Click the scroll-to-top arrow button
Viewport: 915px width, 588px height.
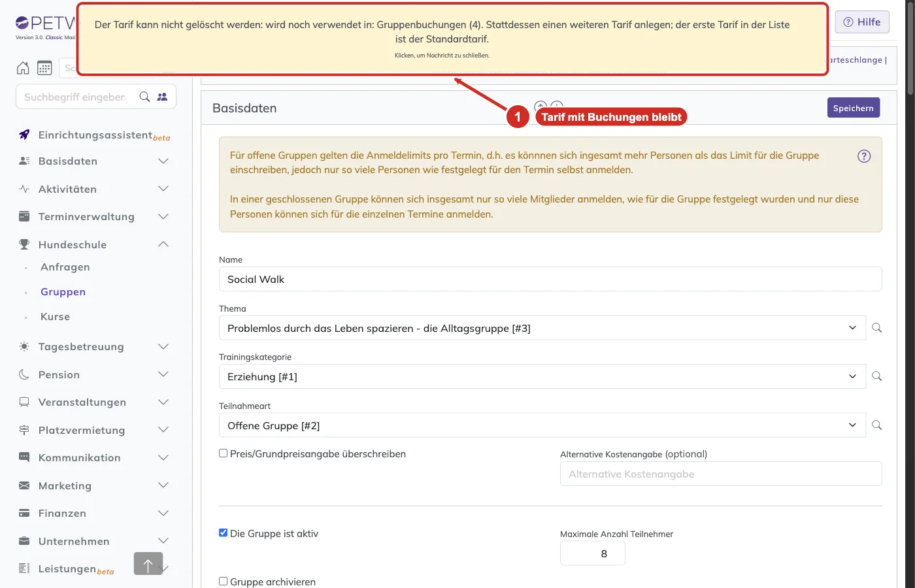148,563
